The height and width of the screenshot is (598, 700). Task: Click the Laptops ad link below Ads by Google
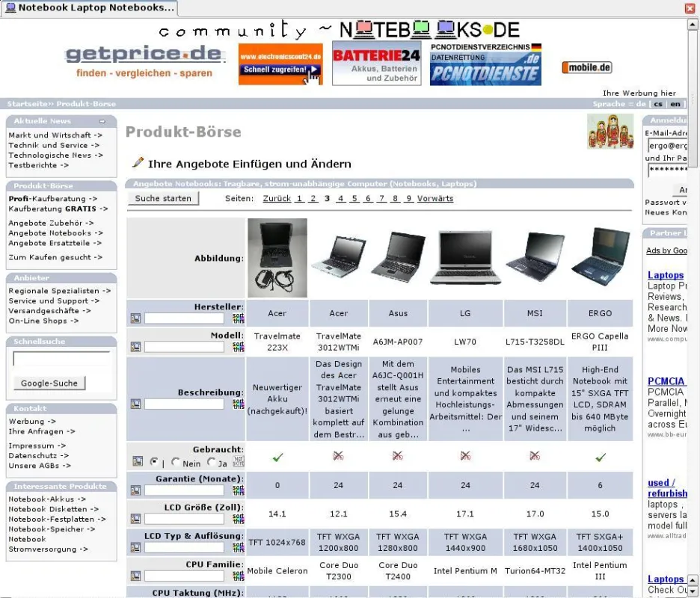[x=666, y=275]
